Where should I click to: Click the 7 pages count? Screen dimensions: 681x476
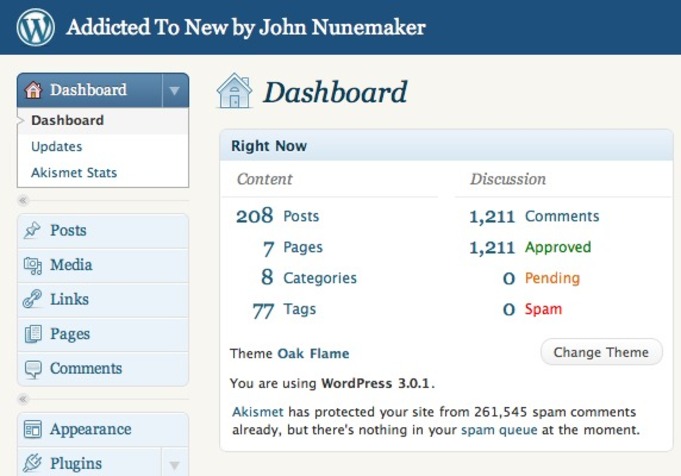click(x=268, y=248)
